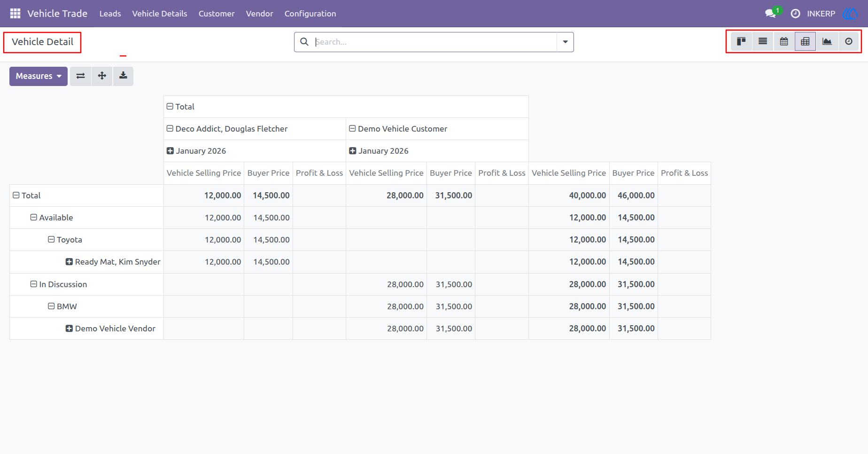
Task: Open the apps grid menu icon
Action: pyautogui.click(x=15, y=14)
